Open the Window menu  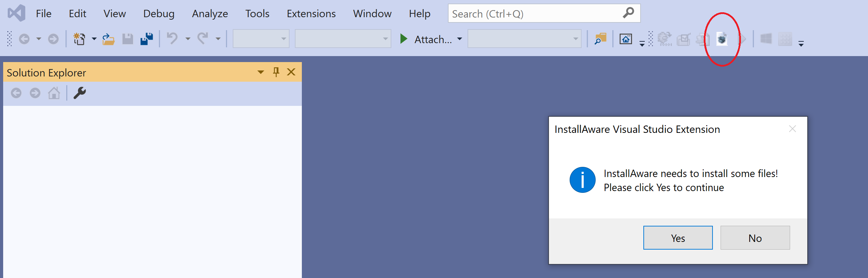372,14
